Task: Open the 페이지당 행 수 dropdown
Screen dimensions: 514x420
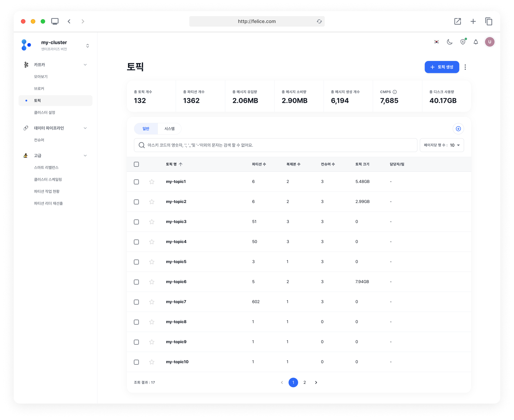Action: pos(442,145)
